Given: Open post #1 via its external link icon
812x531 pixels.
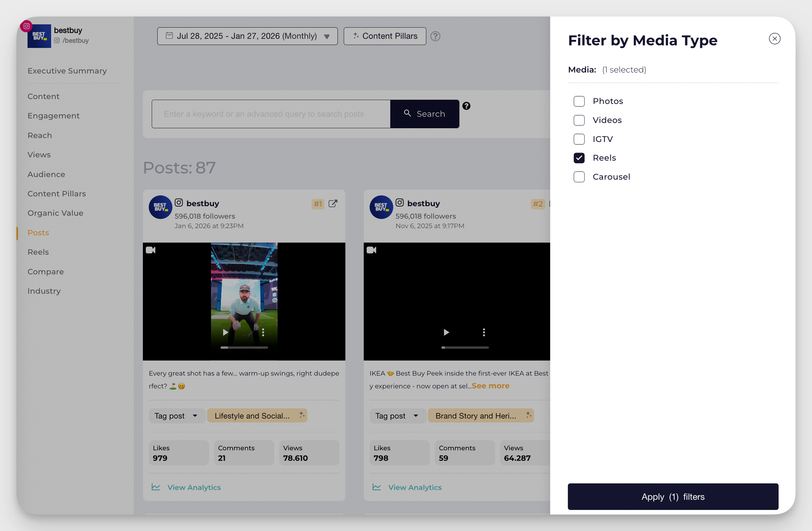Looking at the screenshot, I should tap(333, 204).
